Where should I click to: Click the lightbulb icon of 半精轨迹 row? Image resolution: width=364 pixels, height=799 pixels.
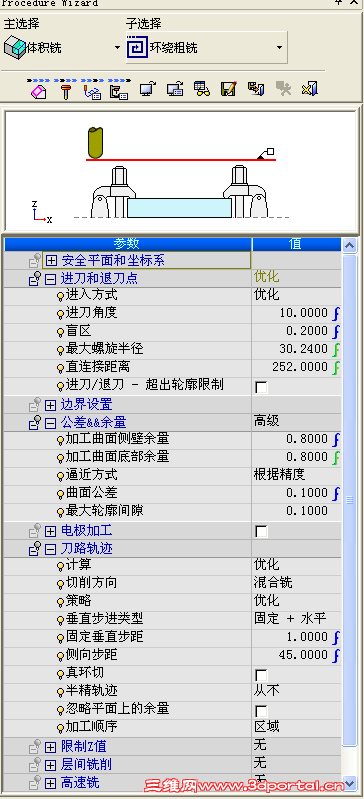(x=60, y=692)
